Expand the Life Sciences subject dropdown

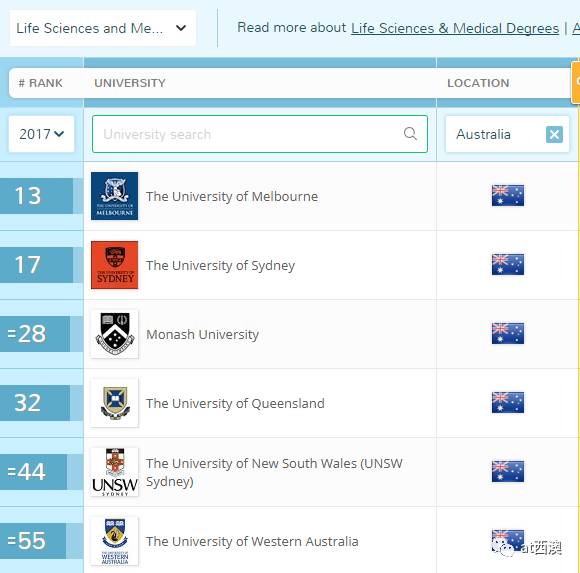103,28
